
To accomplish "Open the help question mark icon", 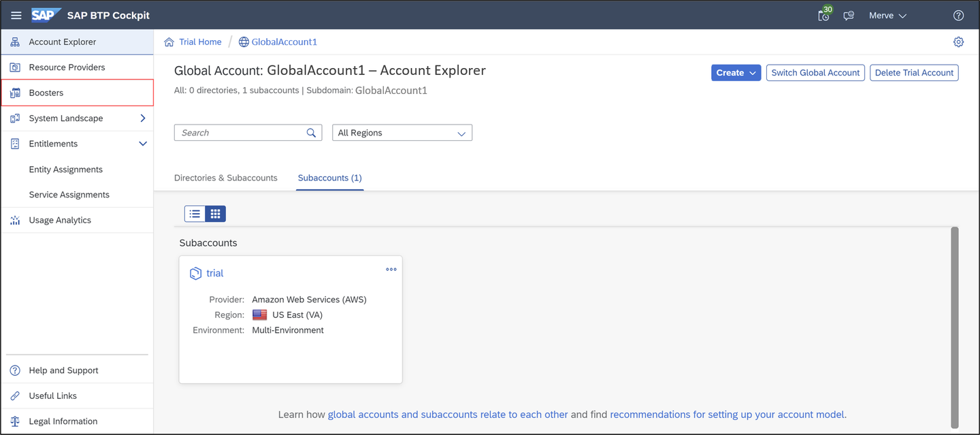I will tap(958, 15).
